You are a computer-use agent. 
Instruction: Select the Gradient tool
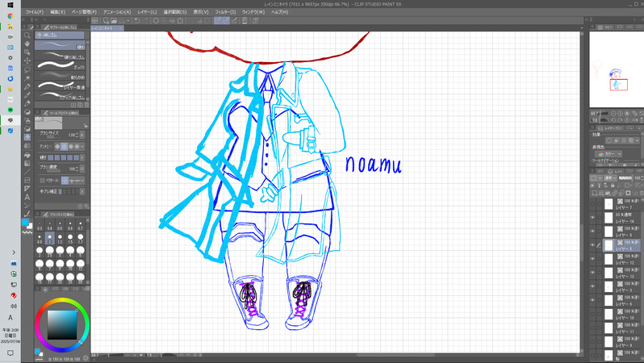27,164
